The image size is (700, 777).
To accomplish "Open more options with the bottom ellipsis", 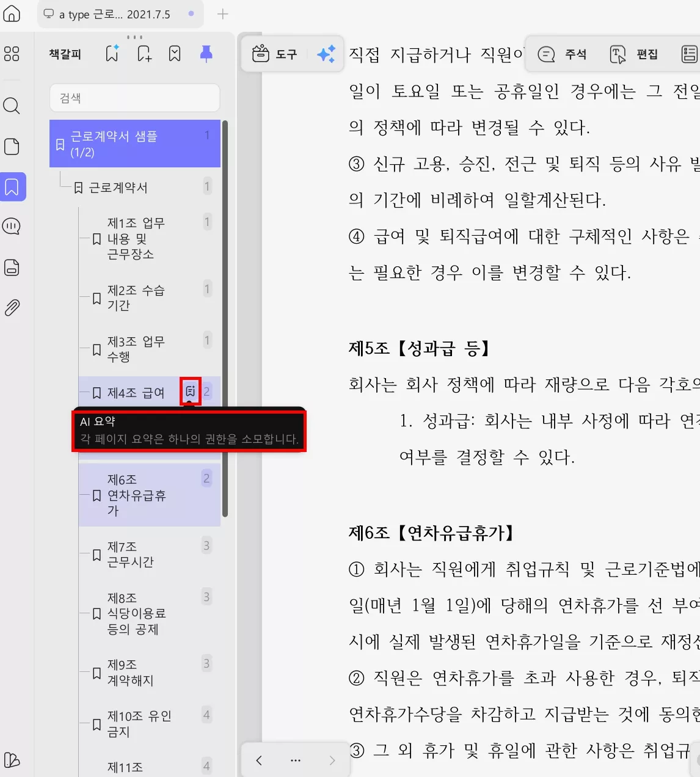I will click(x=295, y=760).
